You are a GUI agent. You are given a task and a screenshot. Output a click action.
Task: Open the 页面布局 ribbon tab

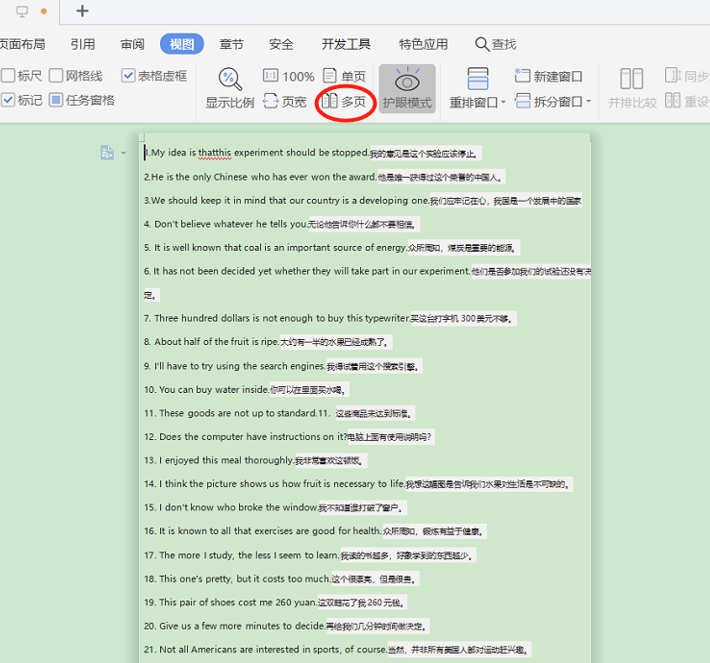pyautogui.click(x=23, y=44)
